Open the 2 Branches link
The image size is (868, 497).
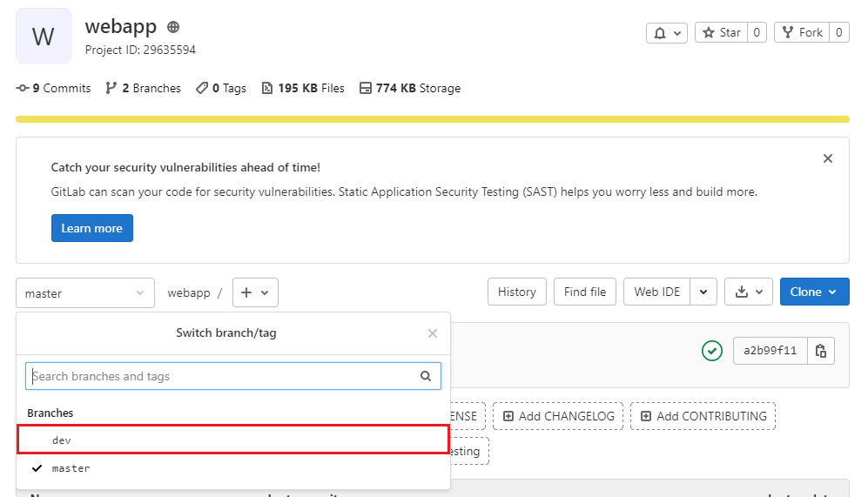point(144,88)
